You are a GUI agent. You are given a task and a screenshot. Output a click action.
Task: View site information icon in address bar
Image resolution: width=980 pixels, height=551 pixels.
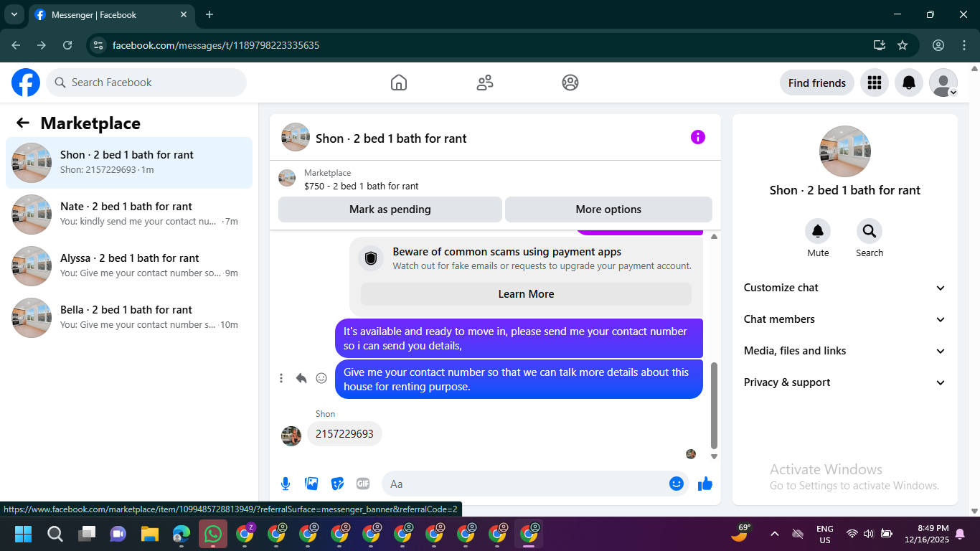(98, 45)
